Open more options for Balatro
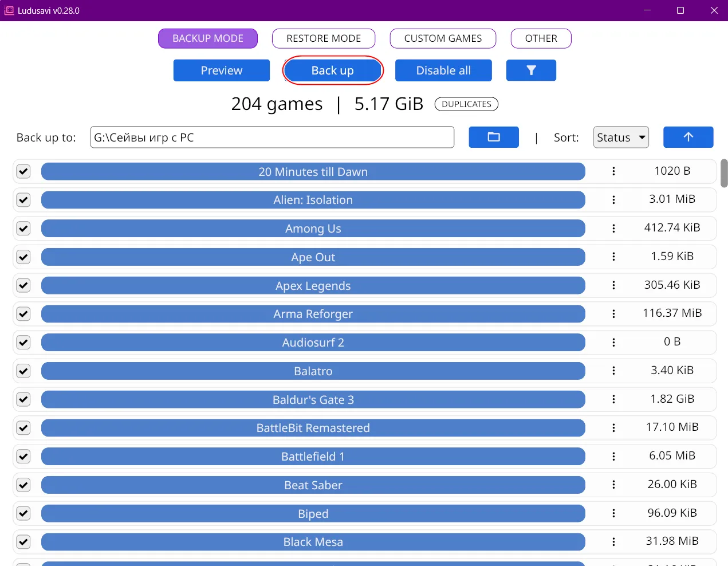 [x=613, y=371]
